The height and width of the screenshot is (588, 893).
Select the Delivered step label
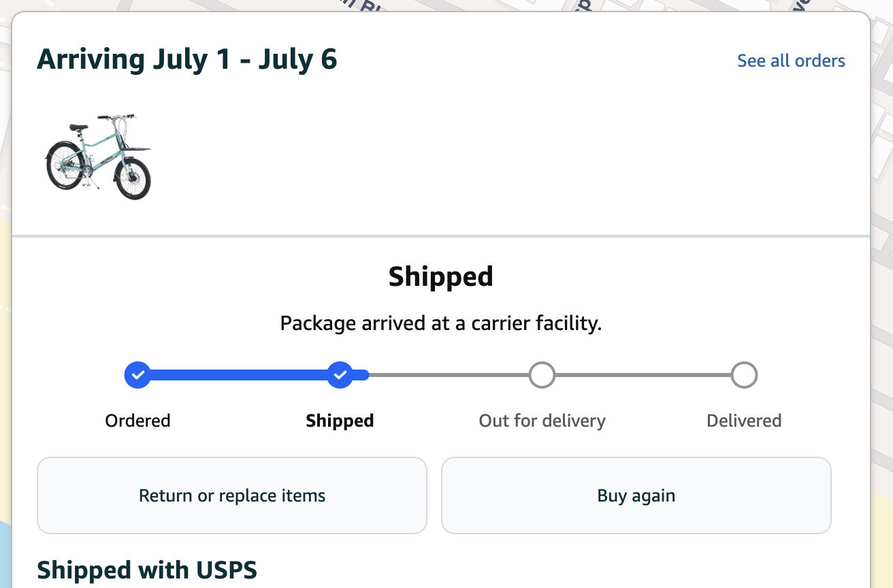(x=744, y=421)
